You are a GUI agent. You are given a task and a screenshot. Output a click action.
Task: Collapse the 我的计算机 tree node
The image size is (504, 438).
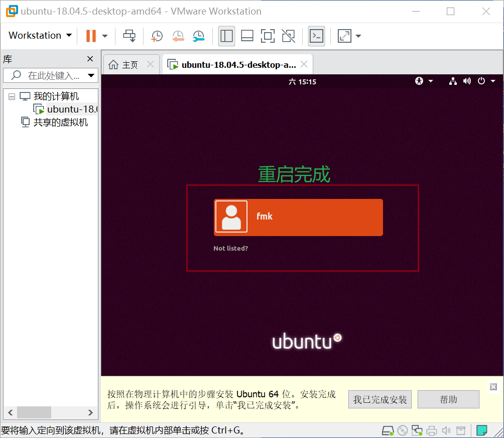(x=12, y=96)
